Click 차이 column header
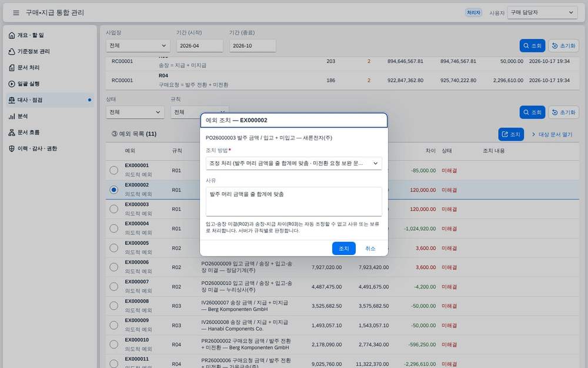 (430, 151)
